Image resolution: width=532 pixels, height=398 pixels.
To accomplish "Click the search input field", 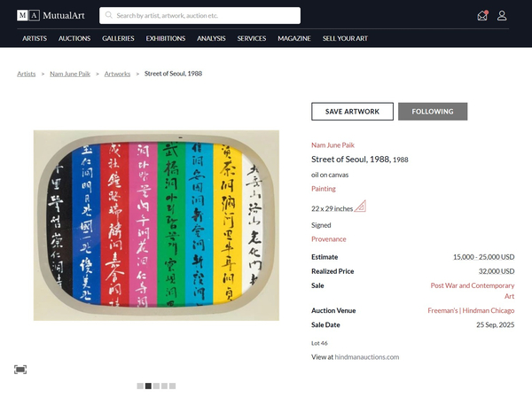I will 204,15.
